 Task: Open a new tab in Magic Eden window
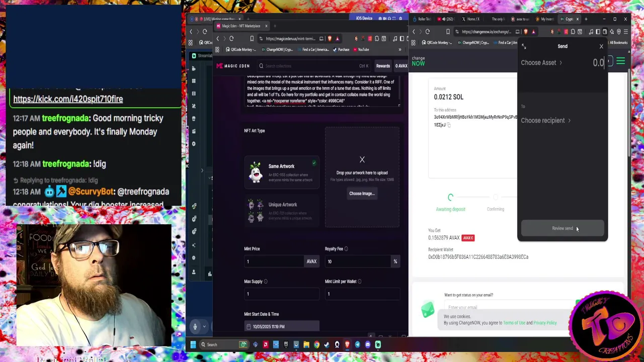[x=275, y=26]
